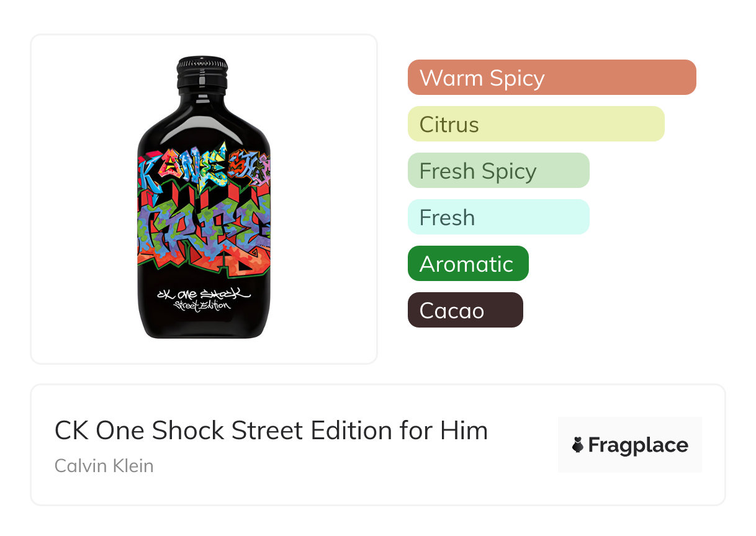Click the Fragplace perfume bottle logo icon
756x536 pixels.
578,445
